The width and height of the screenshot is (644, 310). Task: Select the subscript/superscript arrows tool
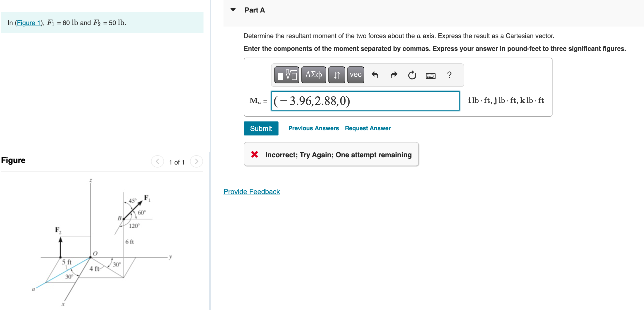pyautogui.click(x=336, y=75)
